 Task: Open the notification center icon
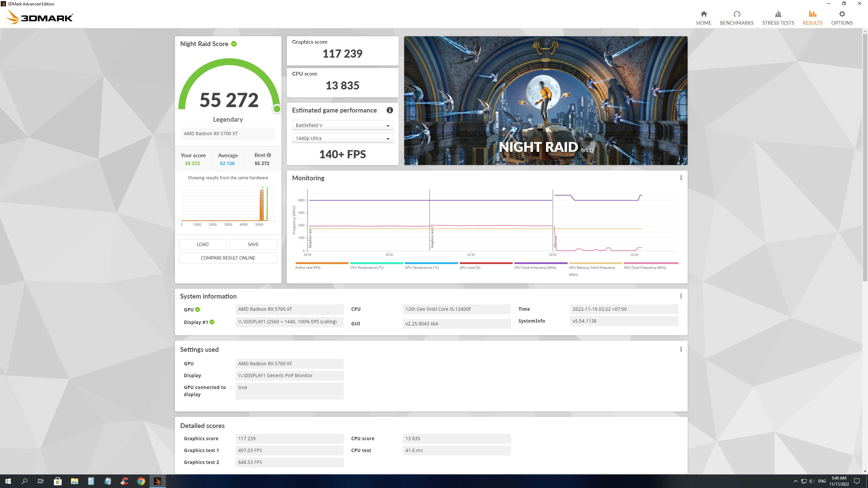point(857,481)
